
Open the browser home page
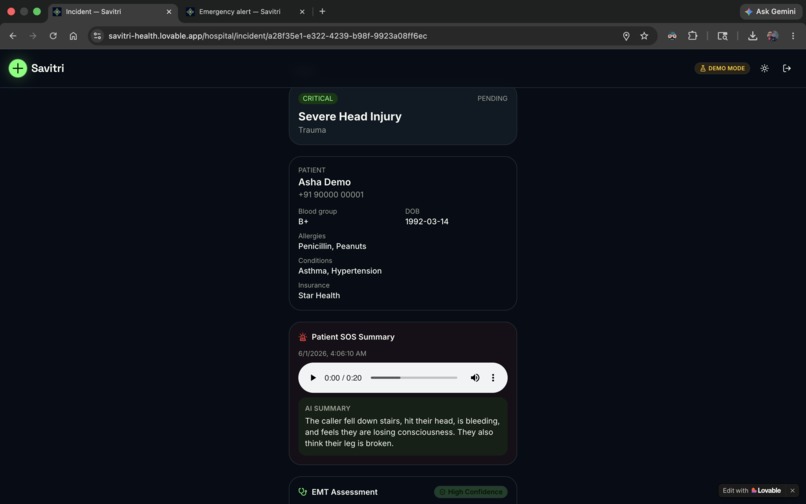click(73, 36)
